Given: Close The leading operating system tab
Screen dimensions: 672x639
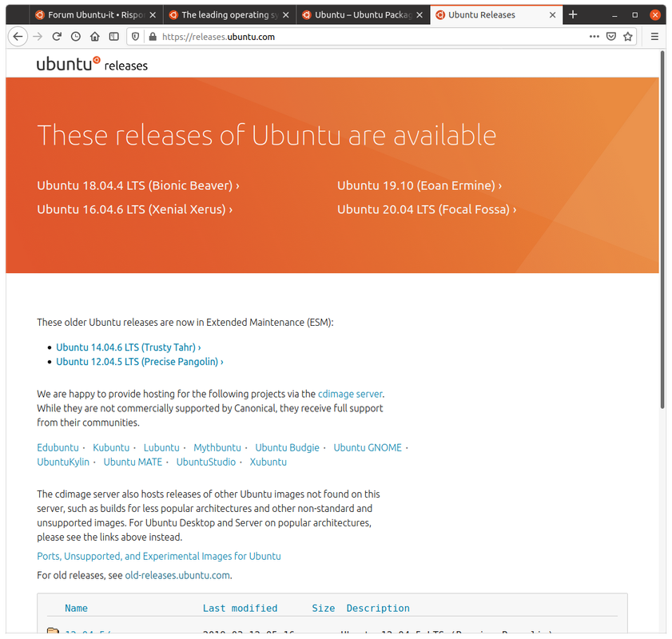Looking at the screenshot, I should pos(286,15).
